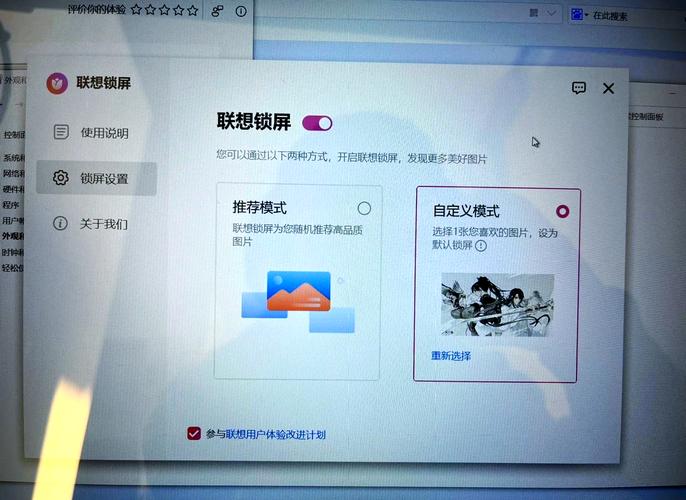Click the 在此搜索 field in background window

point(626,16)
